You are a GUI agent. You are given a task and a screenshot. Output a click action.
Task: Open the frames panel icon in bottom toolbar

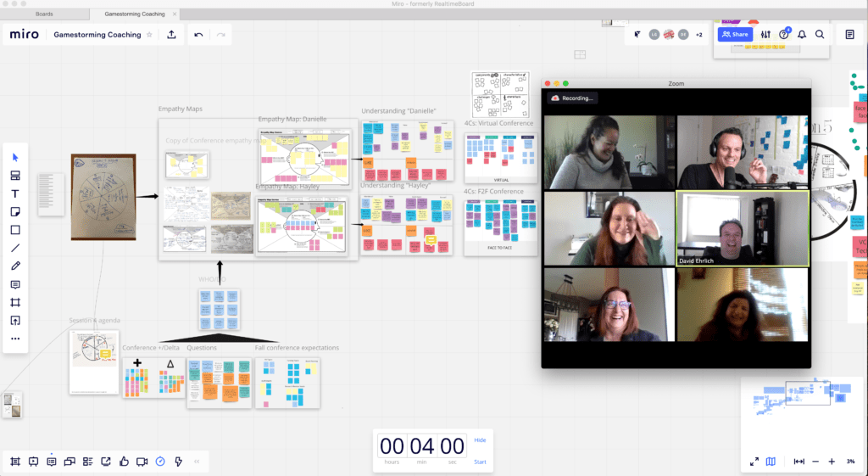click(15, 462)
